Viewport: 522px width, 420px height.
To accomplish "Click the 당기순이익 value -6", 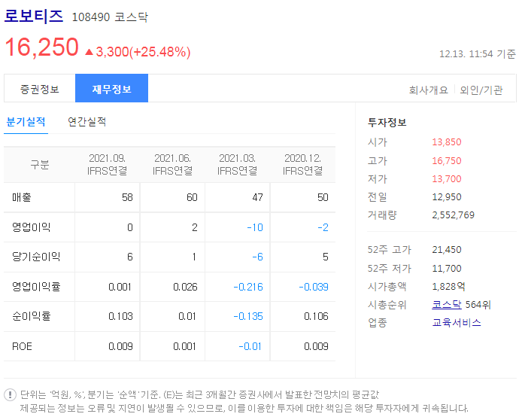I will pos(258,257).
